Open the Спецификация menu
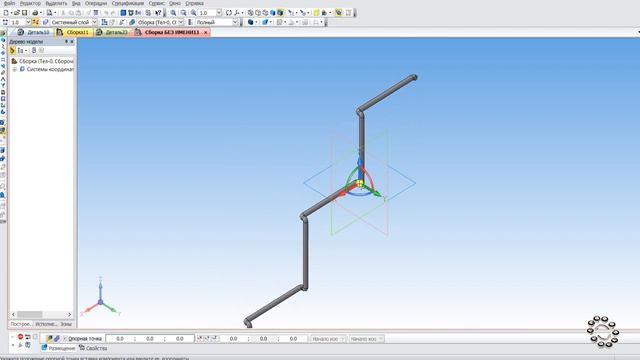The width and height of the screenshot is (640, 360). tap(128, 3)
